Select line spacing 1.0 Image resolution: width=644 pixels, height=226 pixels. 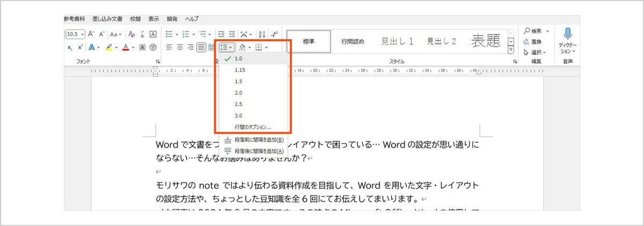(x=253, y=58)
